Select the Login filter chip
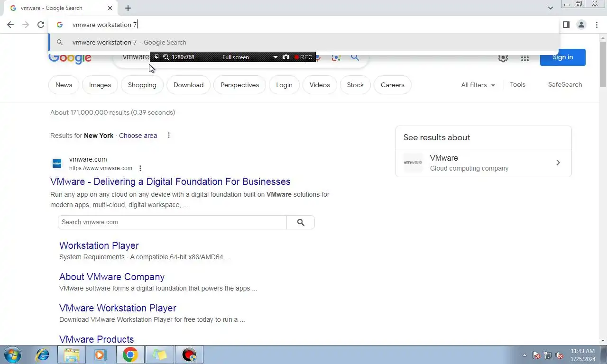This screenshot has width=607, height=364. pyautogui.click(x=284, y=85)
